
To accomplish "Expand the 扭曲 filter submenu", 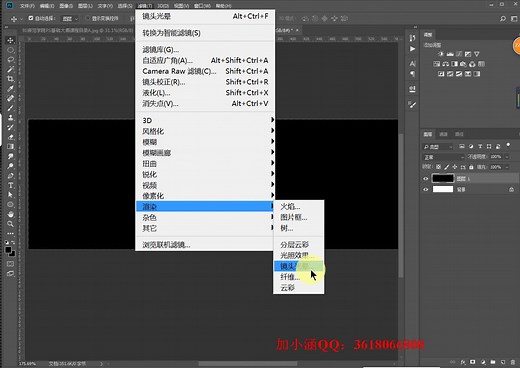I will pyautogui.click(x=205, y=164).
